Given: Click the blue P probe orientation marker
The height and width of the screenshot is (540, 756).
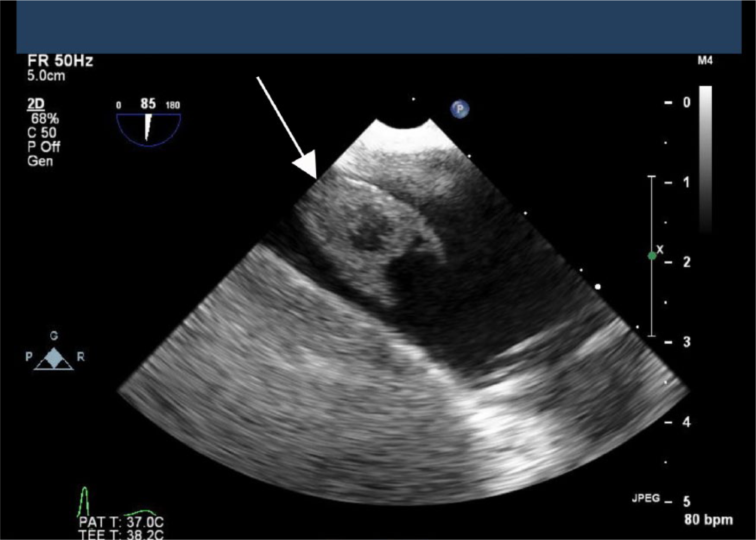Looking at the screenshot, I should coord(460,109).
